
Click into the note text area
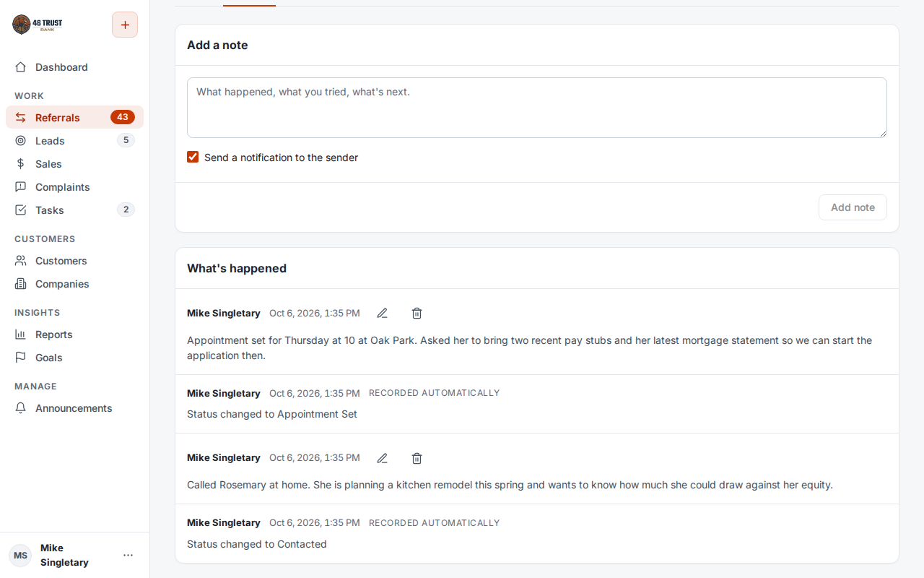point(537,108)
